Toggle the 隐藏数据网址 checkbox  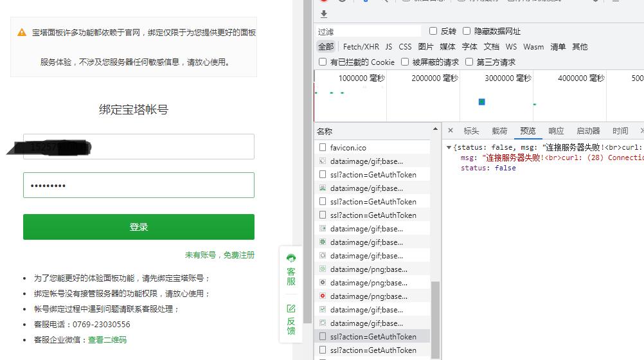tap(467, 31)
